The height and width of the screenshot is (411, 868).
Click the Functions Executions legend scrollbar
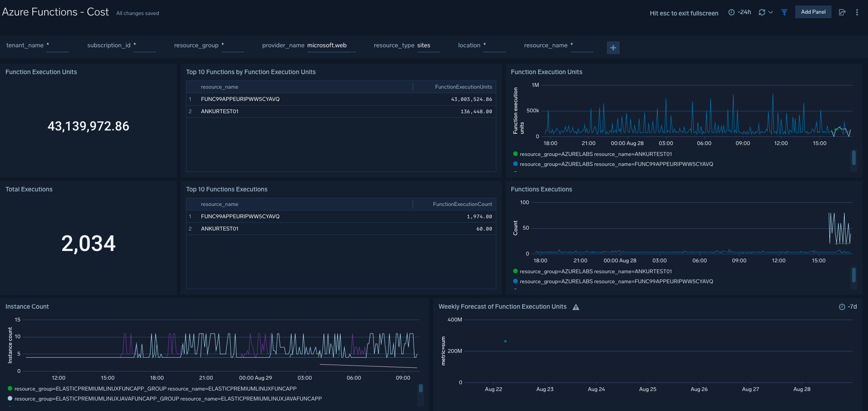(854, 275)
